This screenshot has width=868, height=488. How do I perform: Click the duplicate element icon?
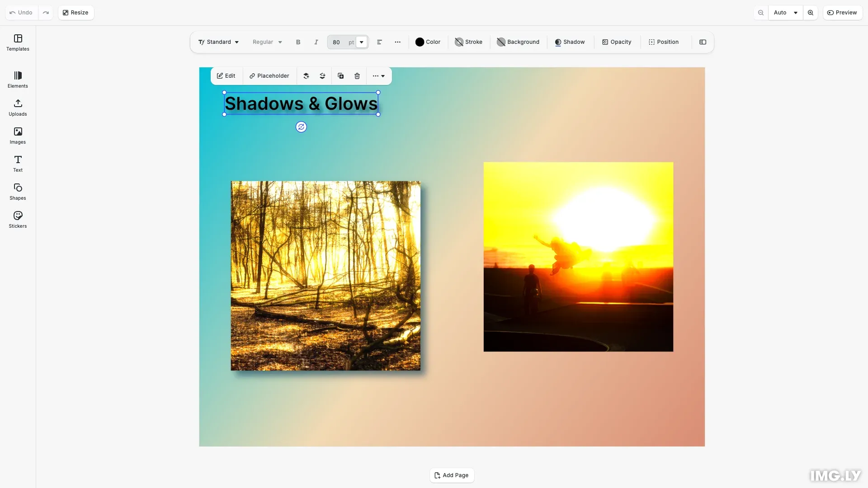pyautogui.click(x=340, y=75)
